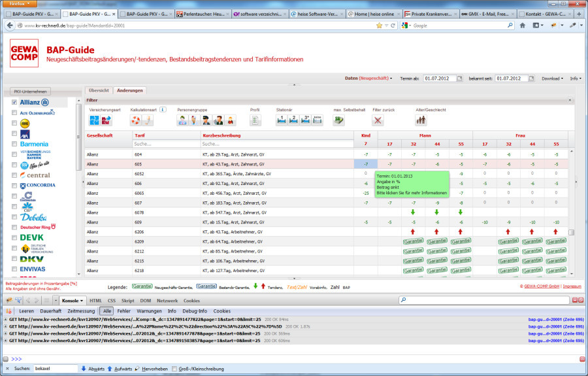Select first Versicherungsart puzzle icon
Image resolution: width=588 pixels, height=376 pixels.
(95, 120)
